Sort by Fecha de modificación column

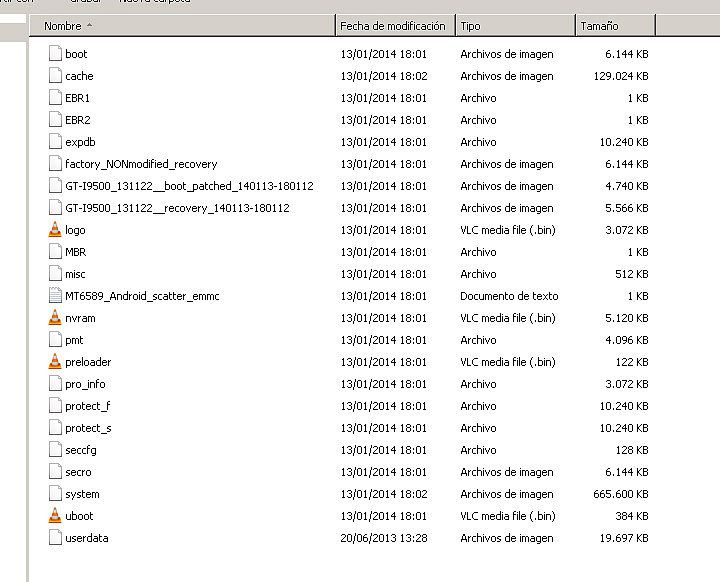tap(395, 26)
